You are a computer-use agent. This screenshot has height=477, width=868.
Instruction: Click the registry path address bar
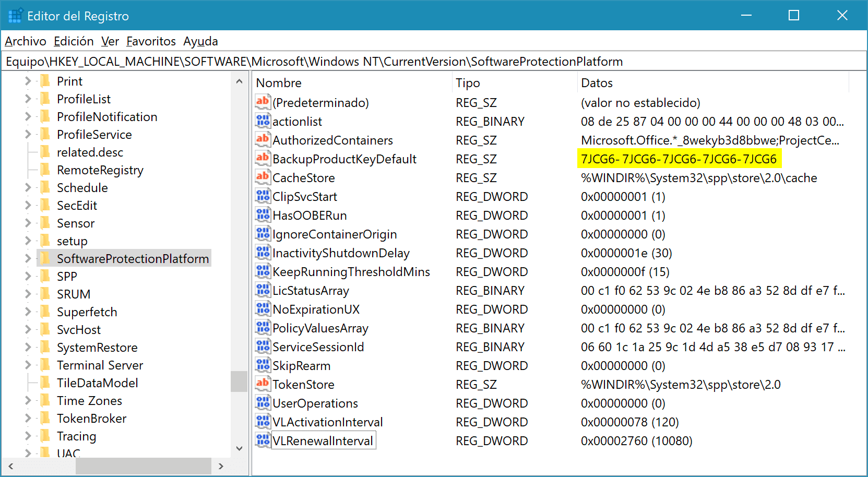433,62
